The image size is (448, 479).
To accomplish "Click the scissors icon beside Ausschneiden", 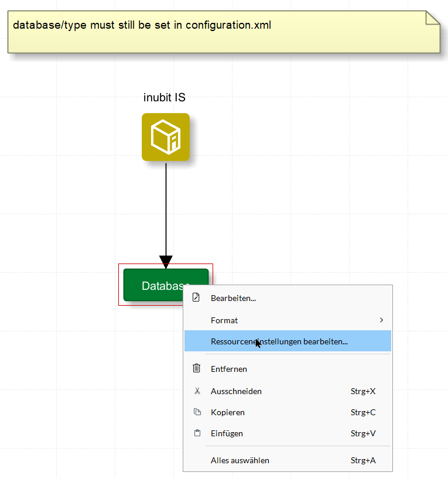I will [197, 391].
